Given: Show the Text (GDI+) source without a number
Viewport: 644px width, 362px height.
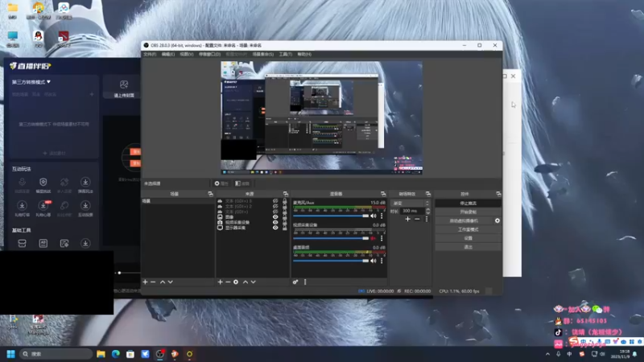Looking at the screenshot, I should (275, 212).
